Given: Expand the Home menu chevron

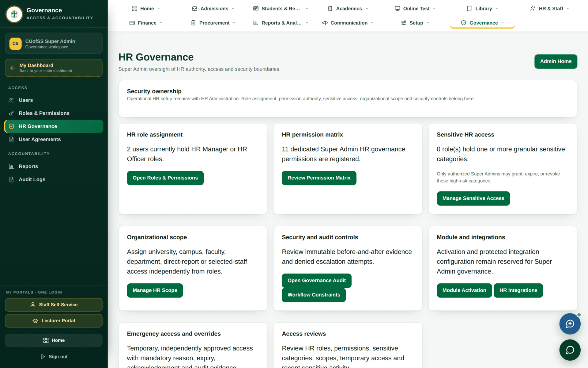Looking at the screenshot, I should (159, 9).
